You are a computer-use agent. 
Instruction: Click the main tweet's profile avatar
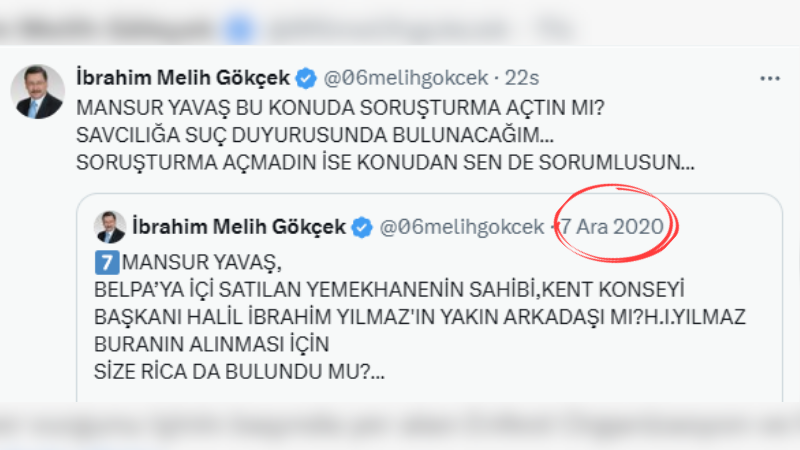[37, 92]
